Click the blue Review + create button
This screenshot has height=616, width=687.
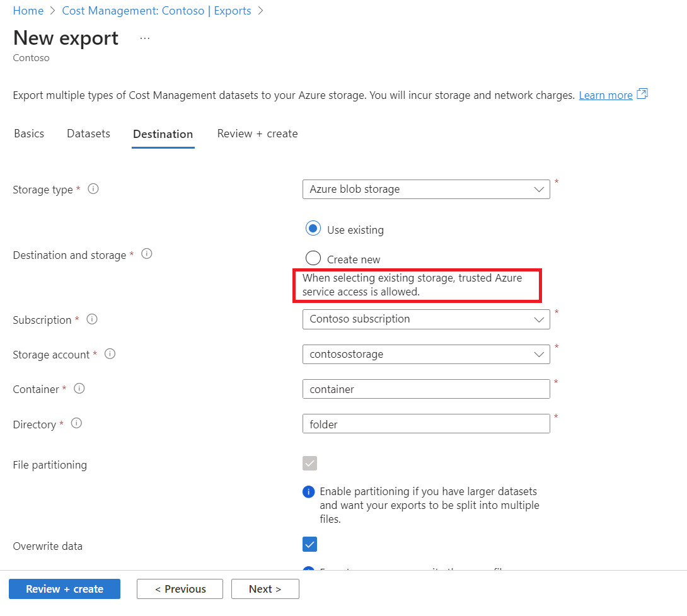click(x=64, y=589)
